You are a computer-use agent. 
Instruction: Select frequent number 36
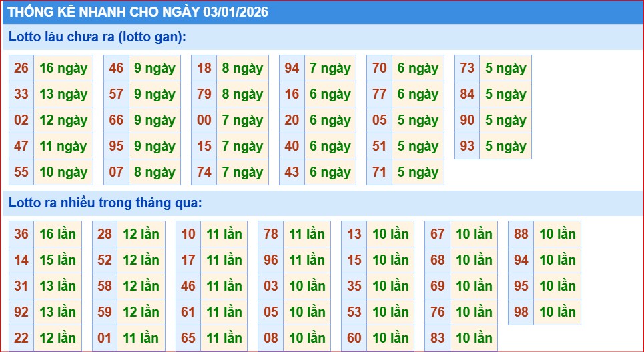click(21, 234)
